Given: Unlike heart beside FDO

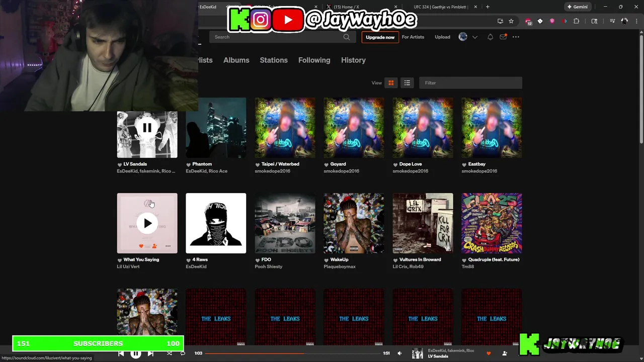Looking at the screenshot, I should click(258, 260).
